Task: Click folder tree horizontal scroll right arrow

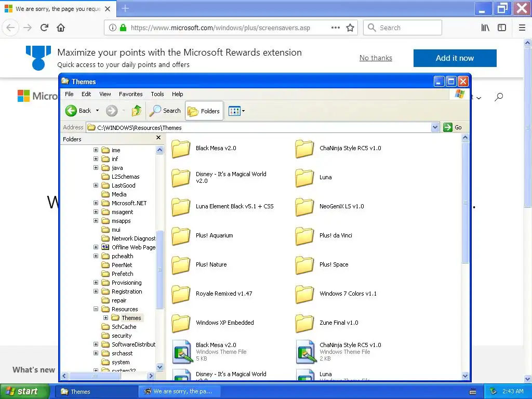Action: (151, 376)
